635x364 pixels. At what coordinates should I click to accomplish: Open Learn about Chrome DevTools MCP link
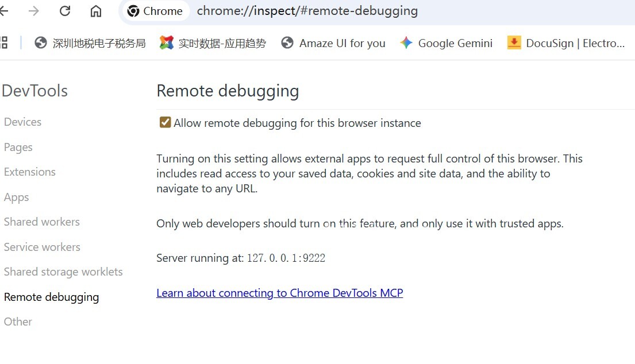tap(279, 293)
